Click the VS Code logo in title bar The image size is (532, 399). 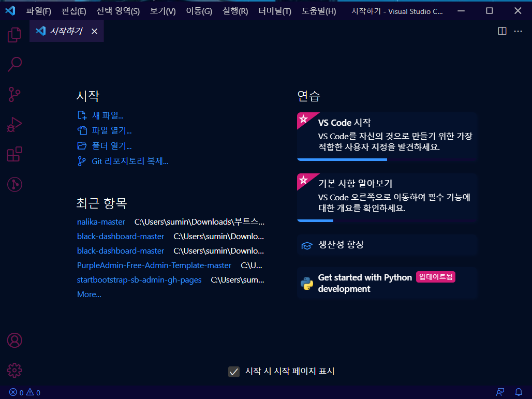[10, 11]
